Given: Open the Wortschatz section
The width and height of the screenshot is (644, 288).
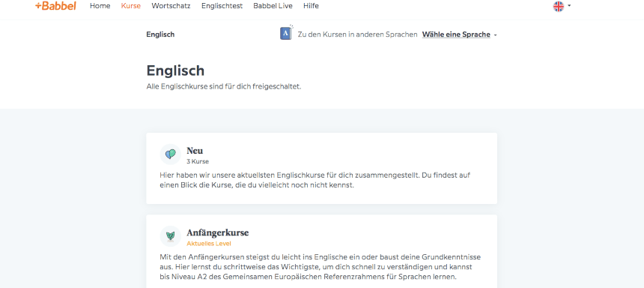Looking at the screenshot, I should click(171, 6).
